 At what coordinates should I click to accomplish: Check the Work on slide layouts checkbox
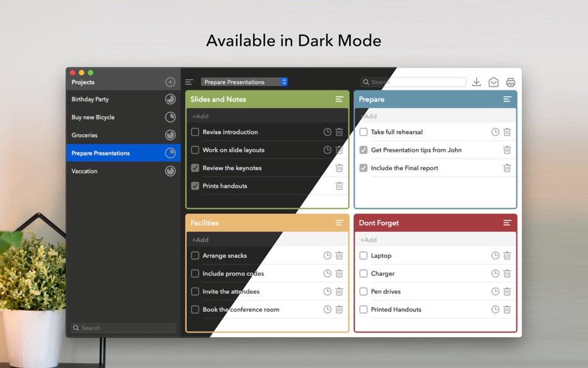(195, 150)
